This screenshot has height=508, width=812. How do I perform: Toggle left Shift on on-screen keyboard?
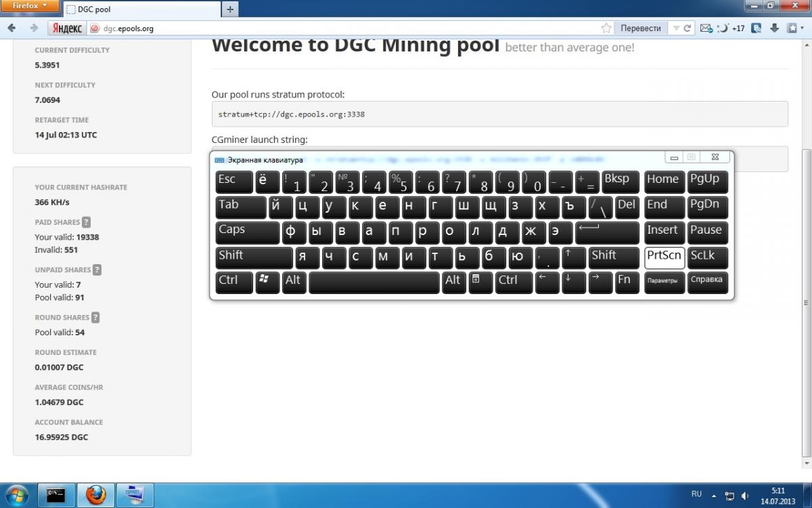[254, 257]
